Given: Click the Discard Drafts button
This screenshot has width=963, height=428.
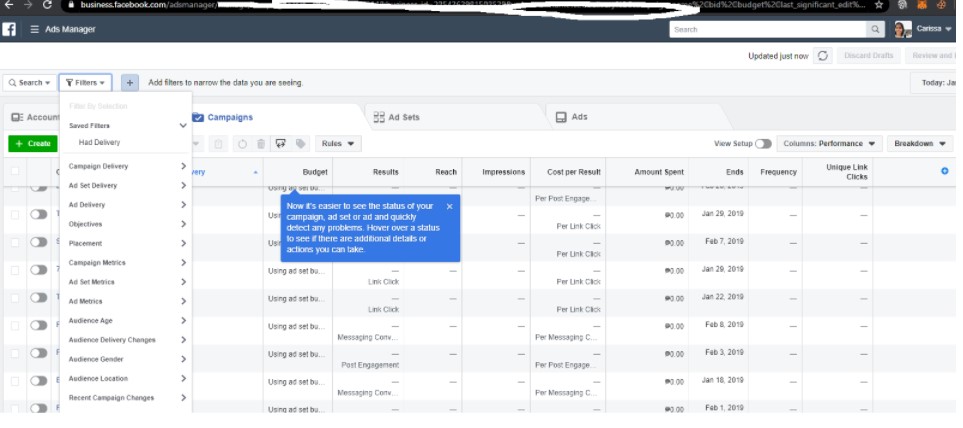Looking at the screenshot, I should (868, 56).
